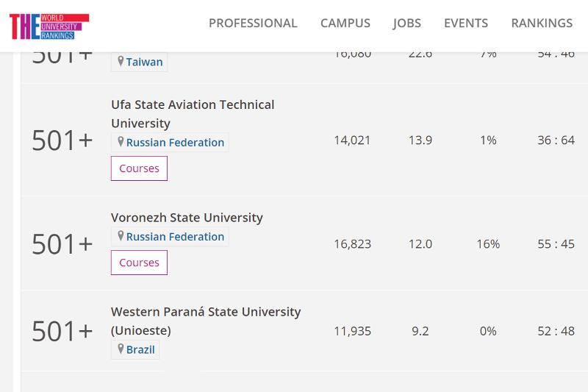Open the Events navigation item
The height and width of the screenshot is (392, 588).
466,23
